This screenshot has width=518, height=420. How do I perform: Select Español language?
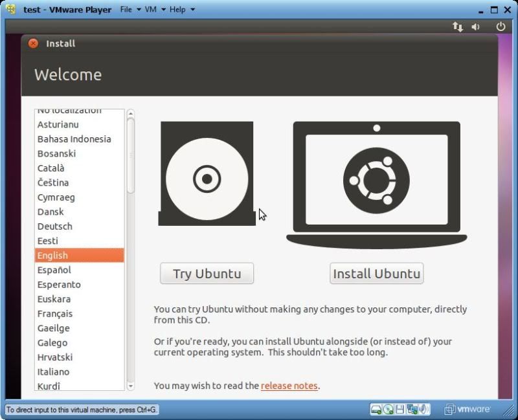[79, 270]
